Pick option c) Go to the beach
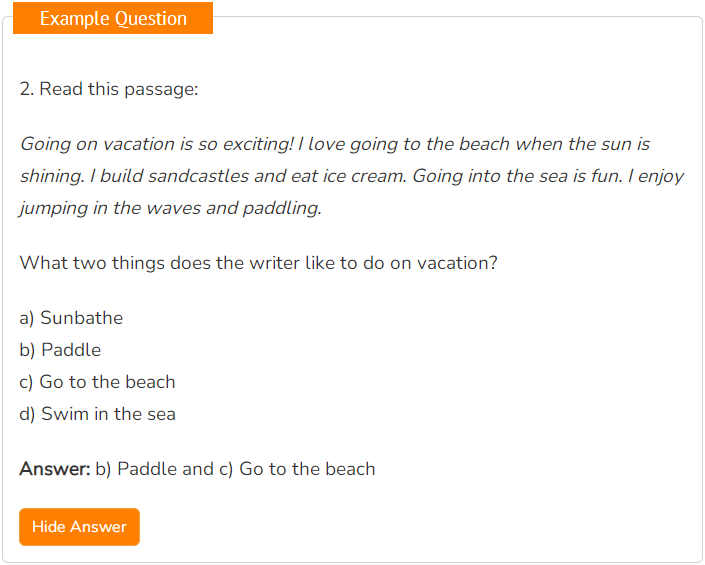 (97, 382)
